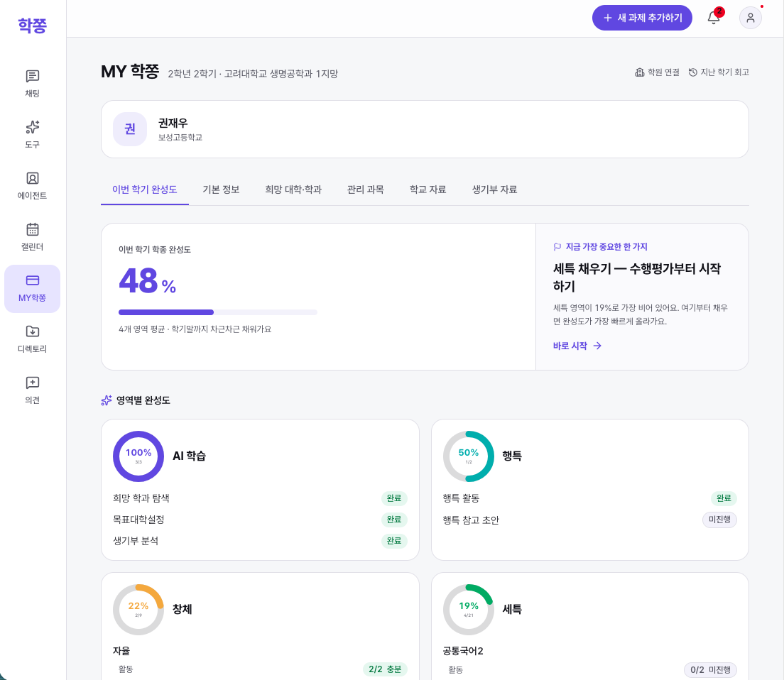The image size is (784, 680).
Task: Click the 권 student avatar badge
Action: coord(130,129)
